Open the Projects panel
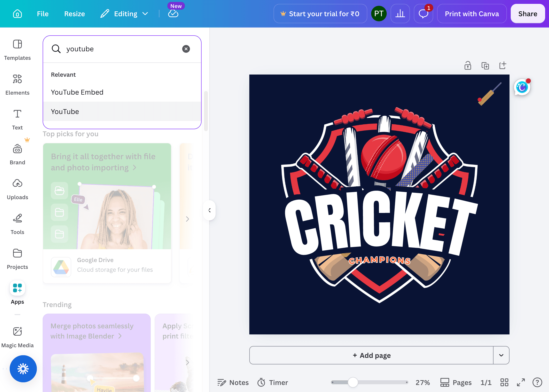The width and height of the screenshot is (549, 392). click(17, 259)
